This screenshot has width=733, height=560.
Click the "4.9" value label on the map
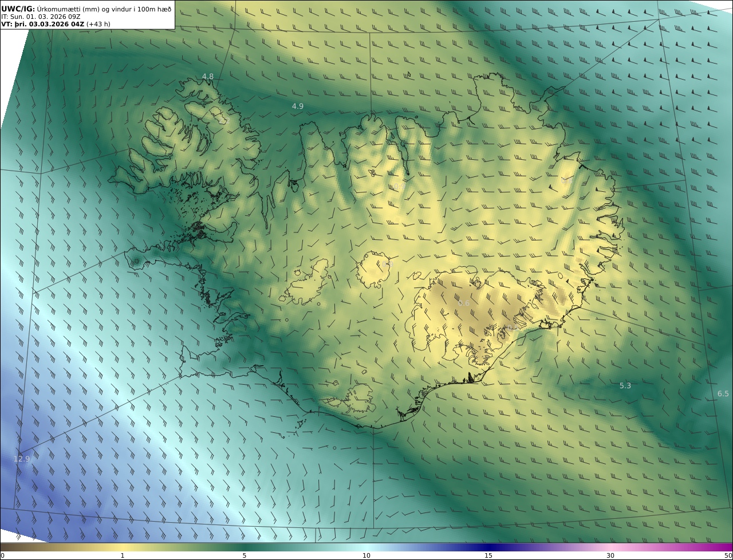pyautogui.click(x=298, y=106)
